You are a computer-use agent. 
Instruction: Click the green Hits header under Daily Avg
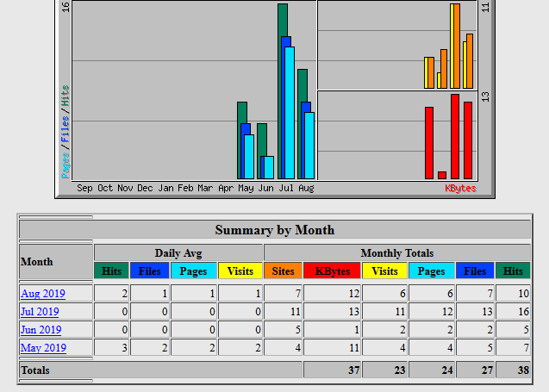[111, 271]
